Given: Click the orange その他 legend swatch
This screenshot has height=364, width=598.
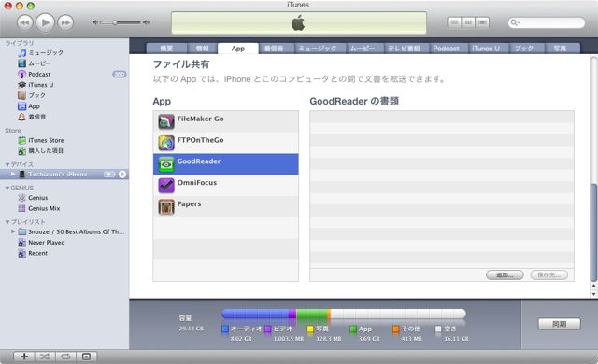Looking at the screenshot, I should click(x=396, y=329).
